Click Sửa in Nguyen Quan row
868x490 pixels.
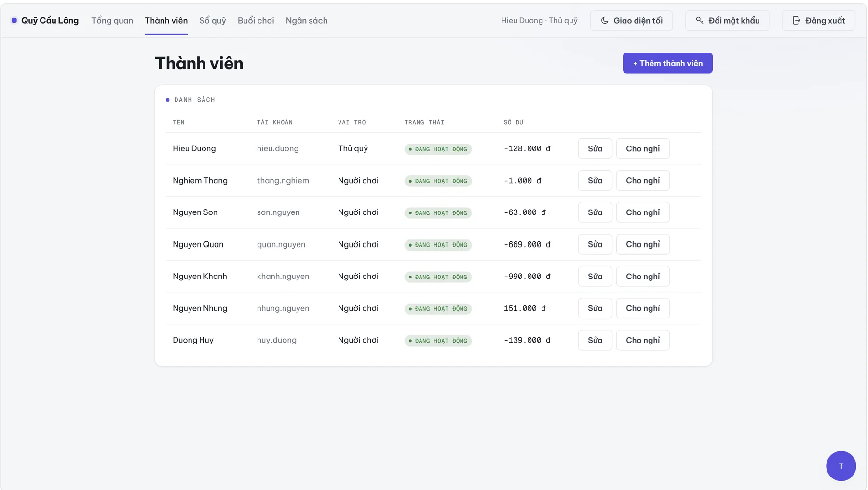(x=595, y=244)
